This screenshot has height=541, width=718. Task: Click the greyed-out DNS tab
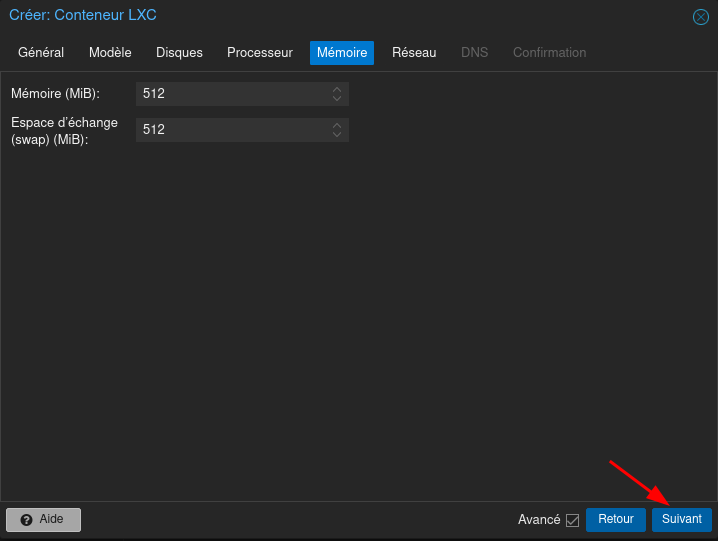pos(474,53)
